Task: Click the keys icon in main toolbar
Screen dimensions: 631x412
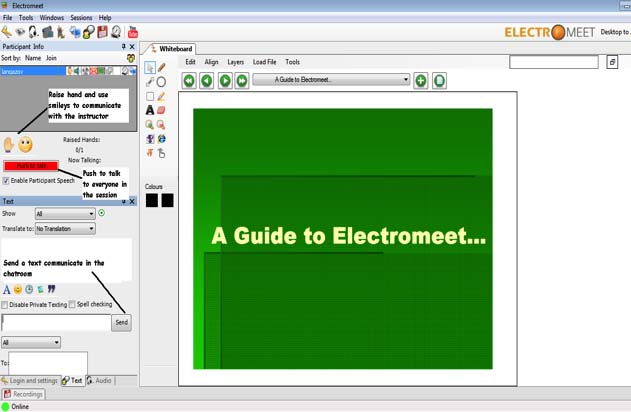Action: (6, 32)
